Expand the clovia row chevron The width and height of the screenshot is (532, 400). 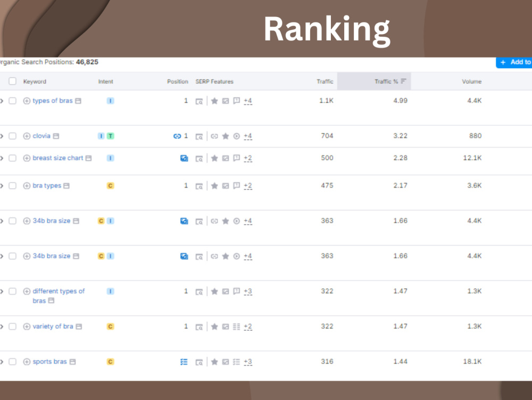[x=2, y=136]
